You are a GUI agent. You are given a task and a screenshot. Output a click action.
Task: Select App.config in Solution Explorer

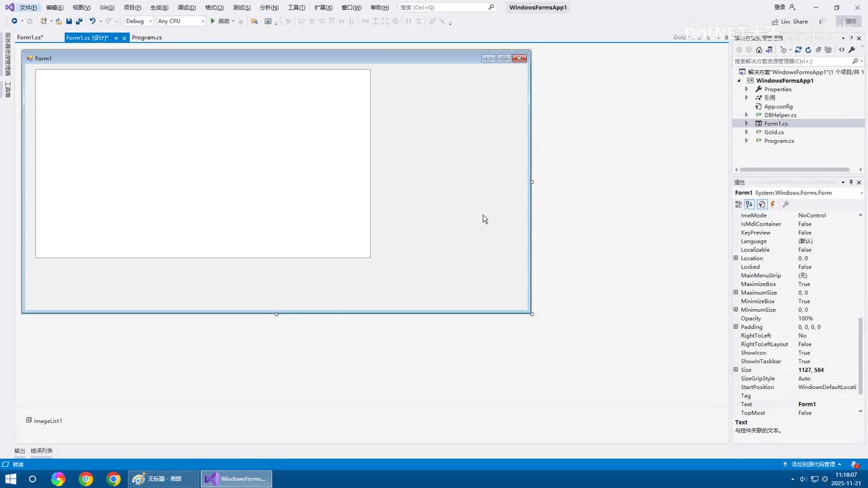click(778, 106)
